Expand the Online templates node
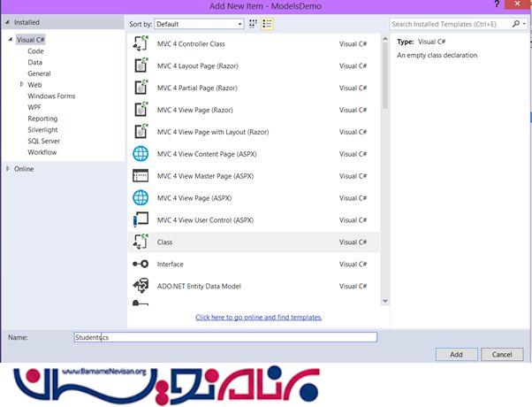Viewport: 532px width, 407px height. [x=8, y=168]
